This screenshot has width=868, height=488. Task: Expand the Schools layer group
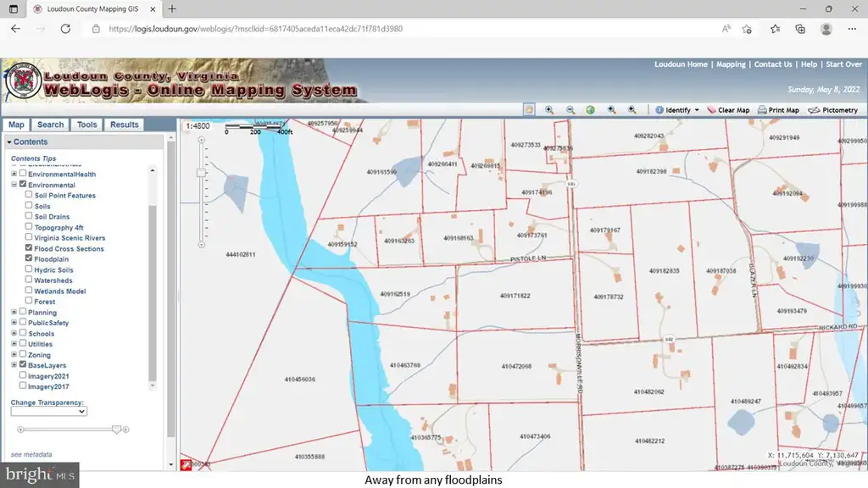click(x=14, y=333)
